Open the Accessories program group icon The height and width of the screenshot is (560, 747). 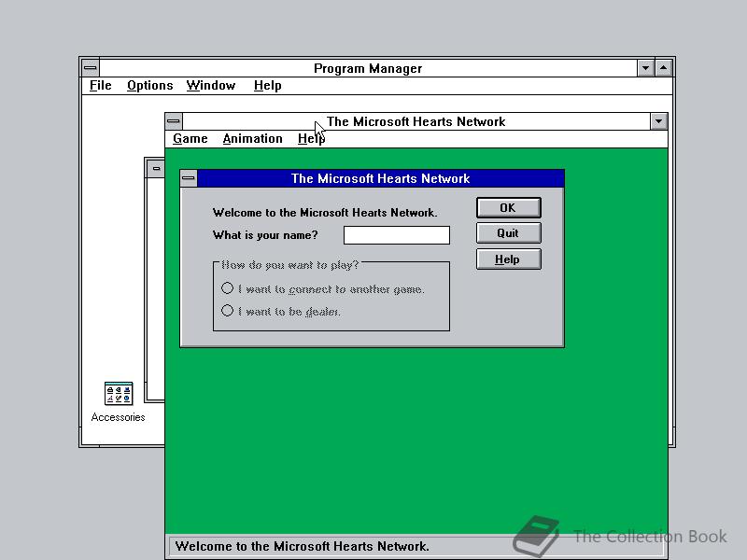[x=118, y=393]
